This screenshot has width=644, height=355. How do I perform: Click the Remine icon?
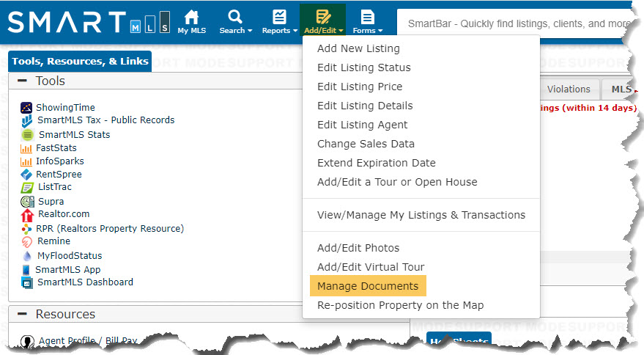pyautogui.click(x=26, y=242)
